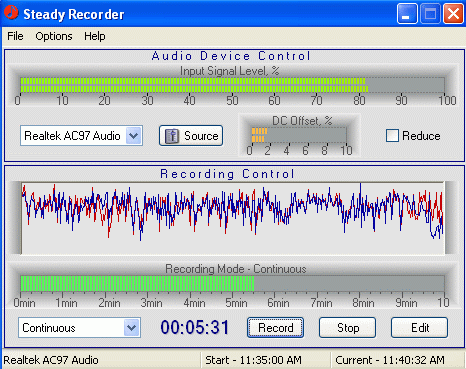Click the Source button
466x369 pixels.
(191, 136)
